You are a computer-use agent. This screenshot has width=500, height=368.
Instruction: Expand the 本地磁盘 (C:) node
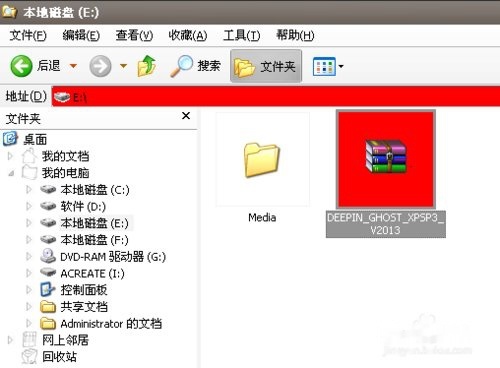point(29,190)
